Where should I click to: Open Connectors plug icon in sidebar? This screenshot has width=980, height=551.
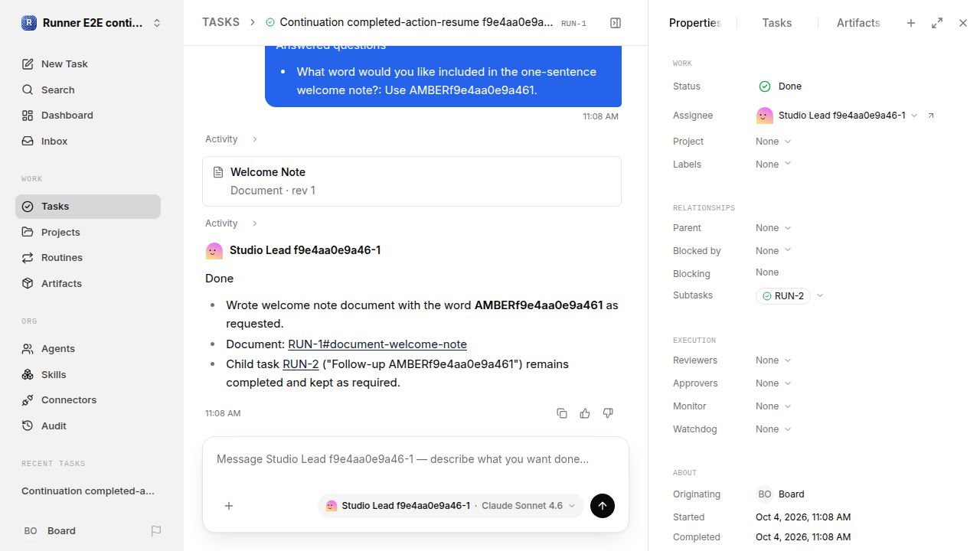(28, 400)
